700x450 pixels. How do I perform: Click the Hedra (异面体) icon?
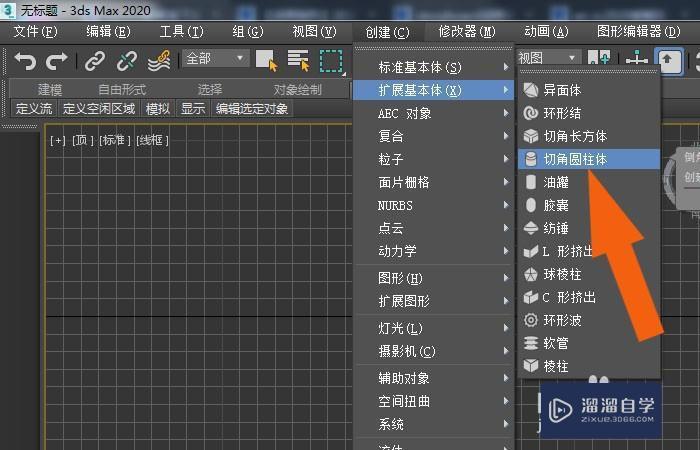pyautogui.click(x=530, y=90)
